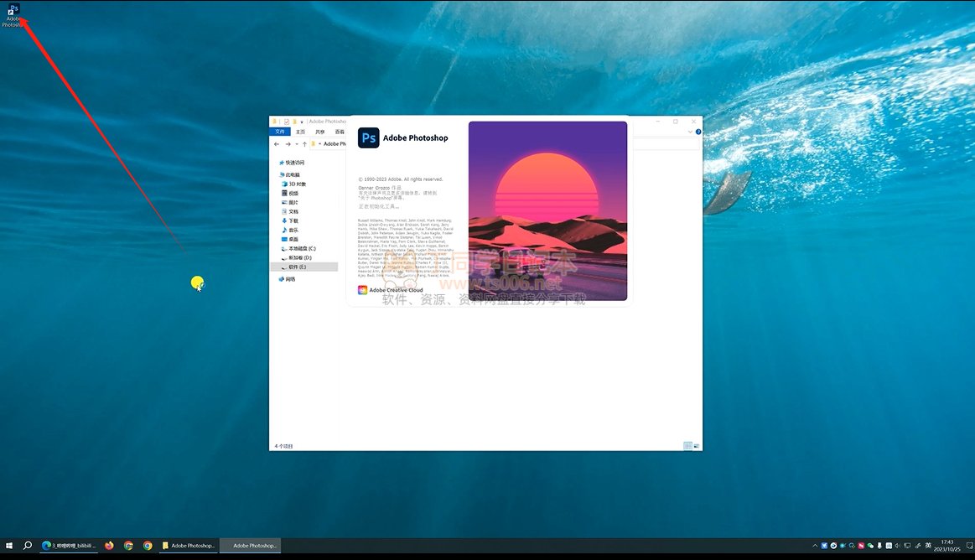
Task: Show hidden system tray icons
Action: (815, 545)
